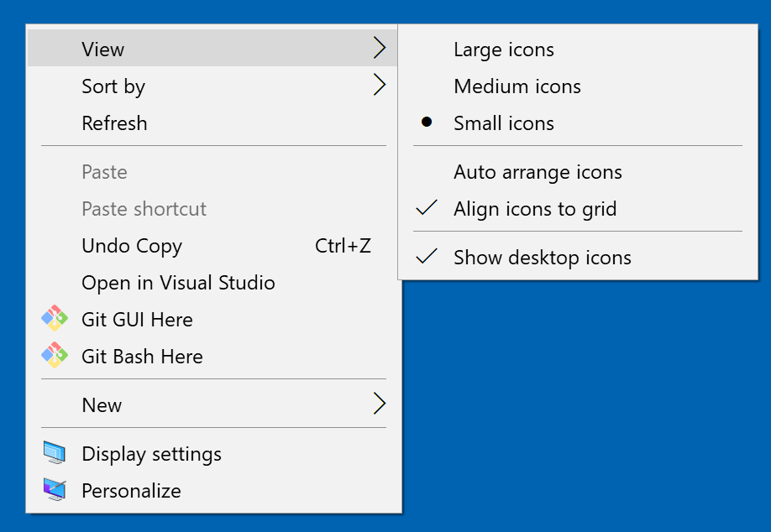Toggle Align icons to grid
This screenshot has width=771, height=532.
coord(578,209)
